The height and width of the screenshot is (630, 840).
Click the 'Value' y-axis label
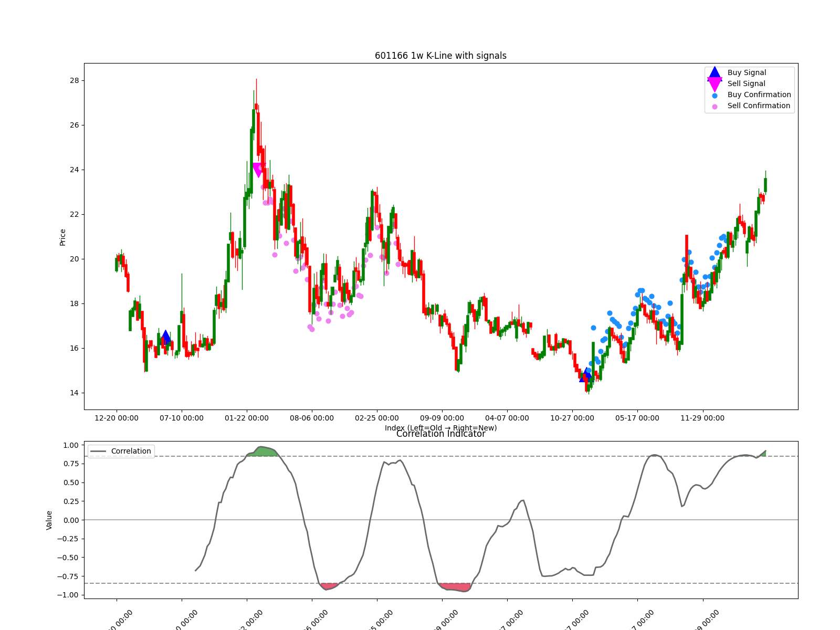click(49, 520)
